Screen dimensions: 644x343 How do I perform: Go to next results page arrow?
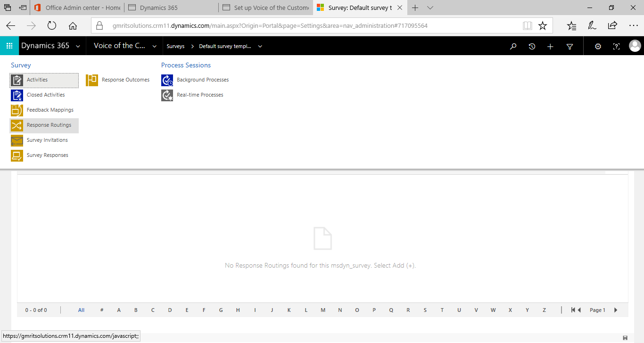point(616,310)
